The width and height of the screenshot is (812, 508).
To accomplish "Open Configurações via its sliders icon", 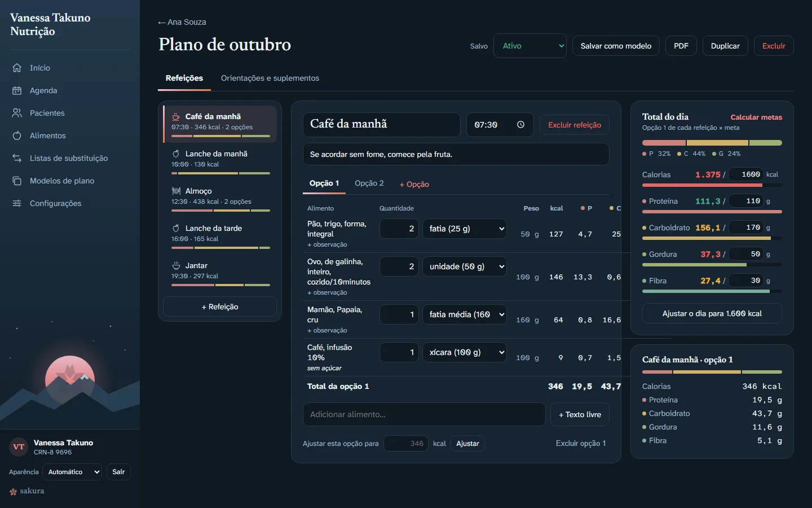I will (x=17, y=203).
